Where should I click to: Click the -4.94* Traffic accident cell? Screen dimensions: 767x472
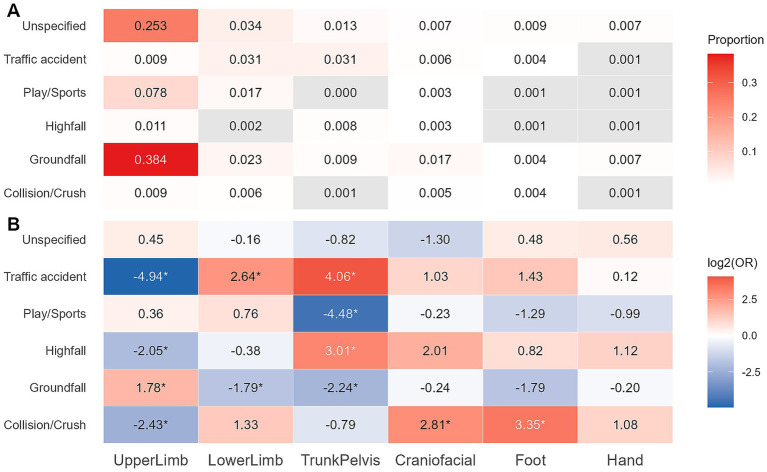[151, 276]
